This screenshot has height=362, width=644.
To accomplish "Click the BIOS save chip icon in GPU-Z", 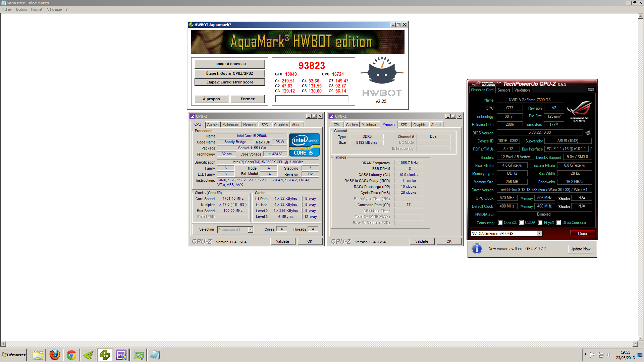I will [588, 133].
